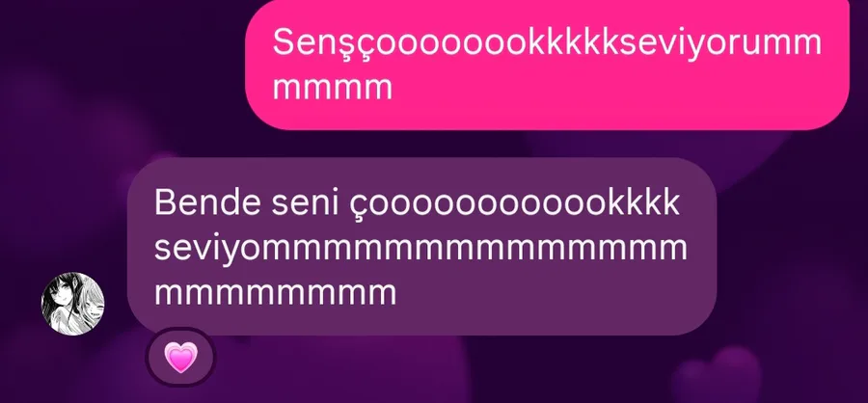This screenshot has height=403, width=868.
Task: Click empty chat background right of purple bubble
Action: pos(792,249)
